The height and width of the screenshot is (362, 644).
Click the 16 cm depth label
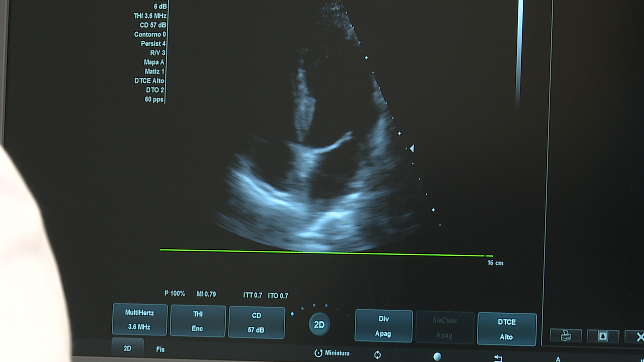495,263
